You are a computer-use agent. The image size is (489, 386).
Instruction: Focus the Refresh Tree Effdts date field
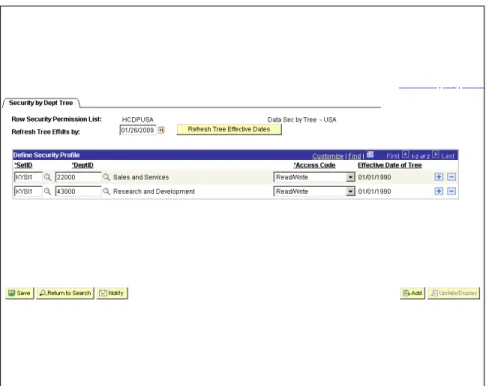pyautogui.click(x=138, y=130)
